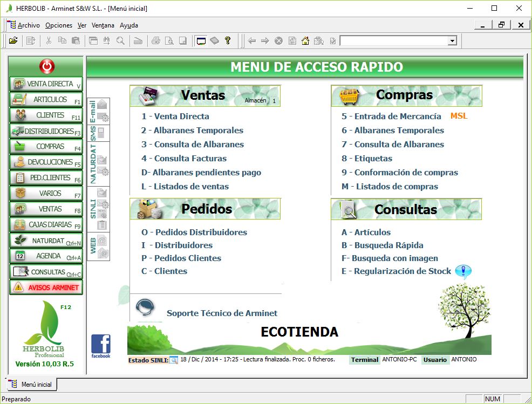Click the printer icon in toolbar
Viewport: 532px width, 404px height.
pos(156,41)
